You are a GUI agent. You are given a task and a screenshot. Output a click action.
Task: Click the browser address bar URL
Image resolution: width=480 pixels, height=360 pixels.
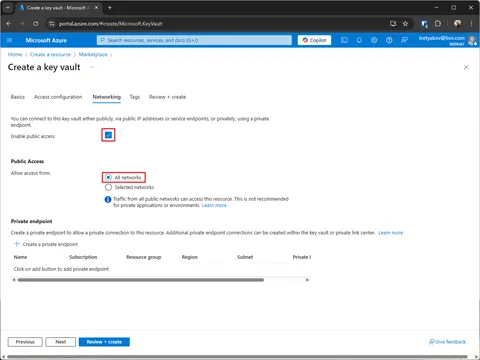[x=111, y=24]
